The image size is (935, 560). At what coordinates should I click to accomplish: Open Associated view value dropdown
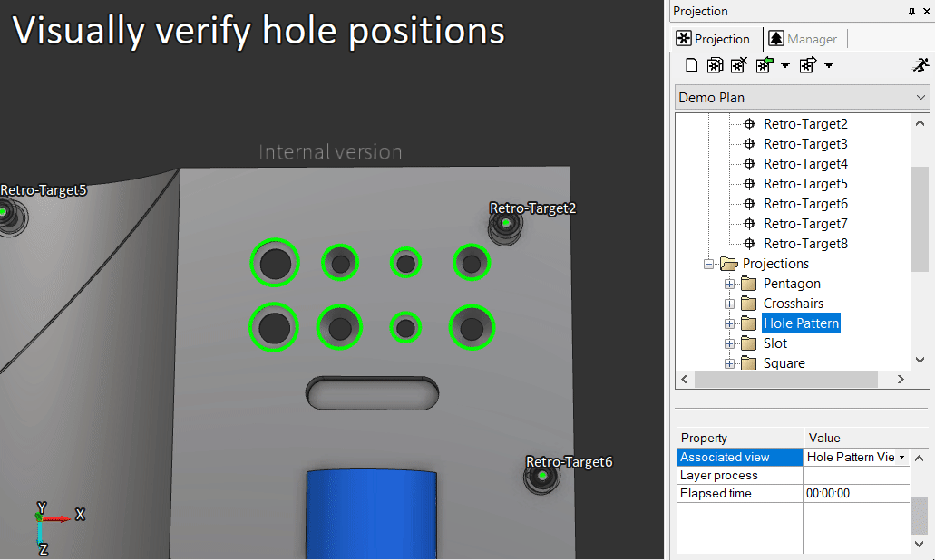pyautogui.click(x=902, y=458)
